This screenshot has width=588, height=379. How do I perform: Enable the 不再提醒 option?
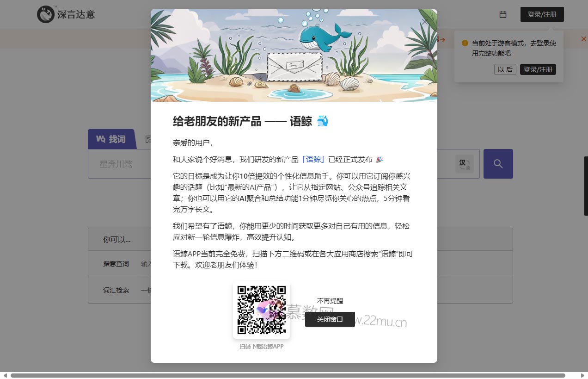click(x=330, y=300)
